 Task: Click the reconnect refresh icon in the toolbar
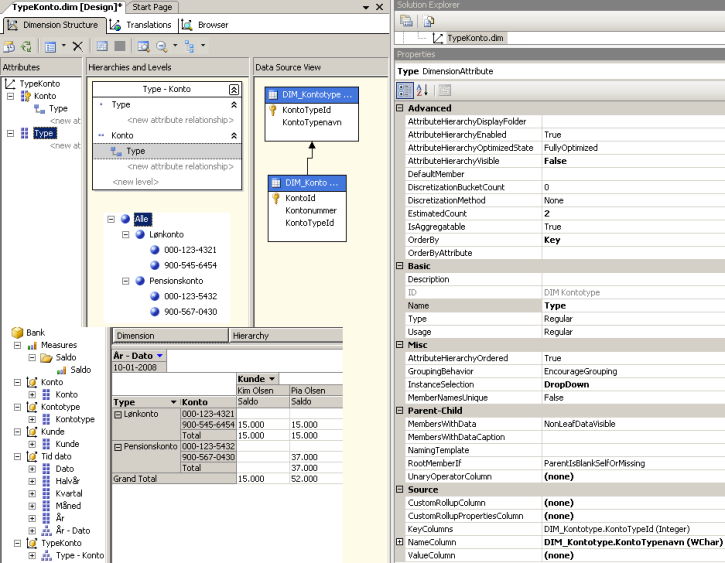pyautogui.click(x=26, y=46)
